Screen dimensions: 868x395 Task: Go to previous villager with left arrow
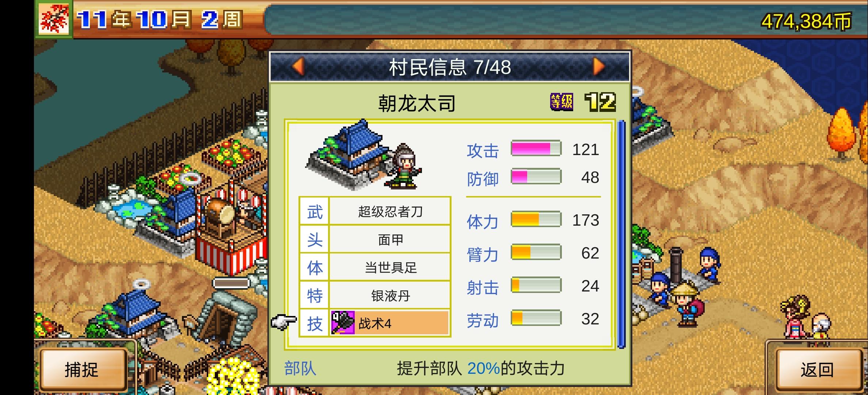coord(299,67)
